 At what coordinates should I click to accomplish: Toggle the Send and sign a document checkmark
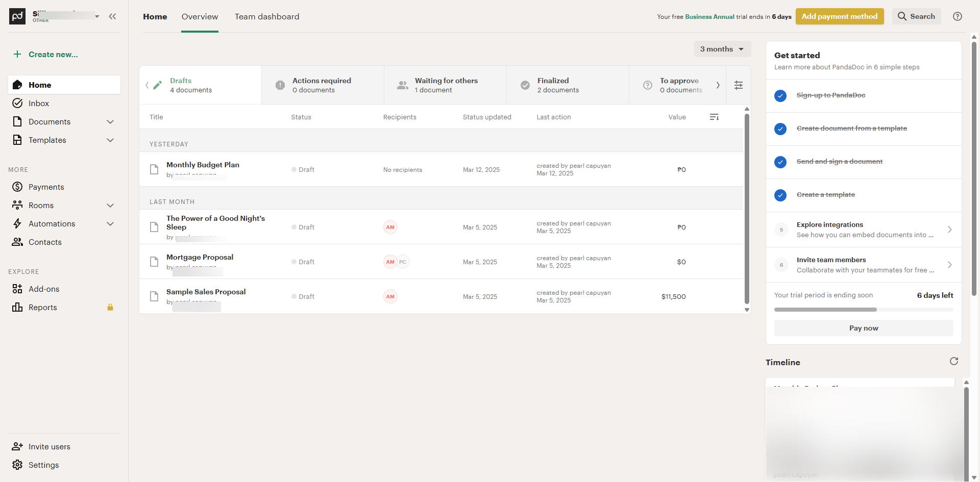pyautogui.click(x=780, y=162)
